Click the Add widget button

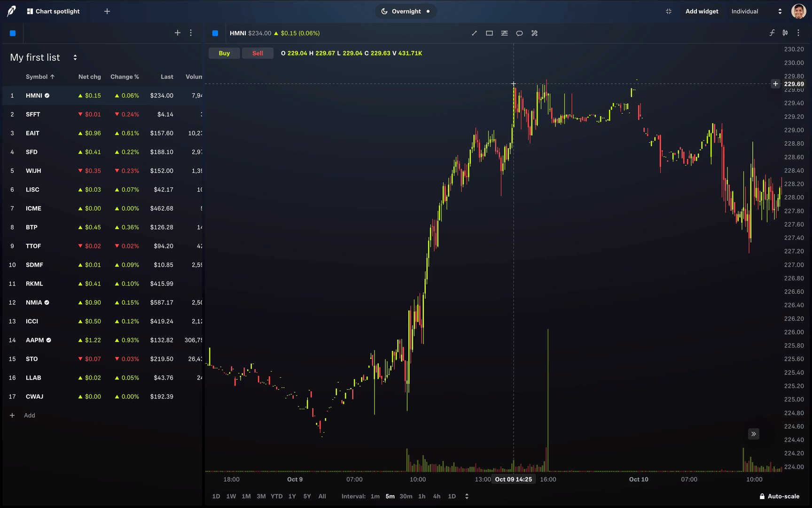click(702, 11)
